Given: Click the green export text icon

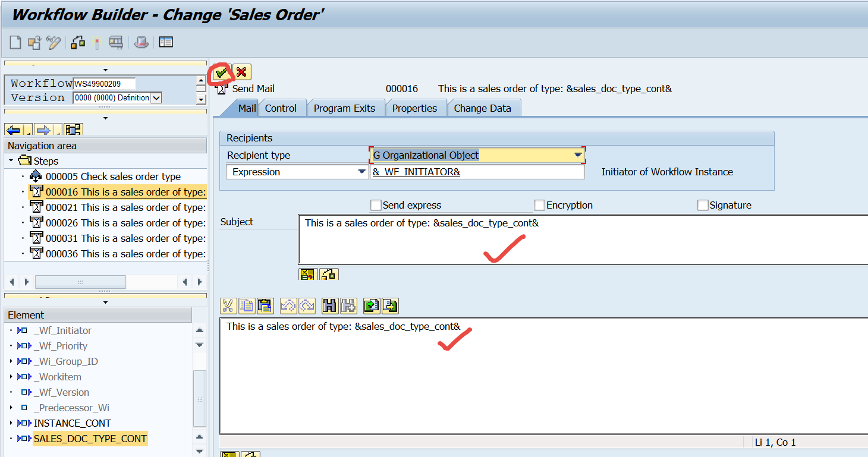Looking at the screenshot, I should click(389, 305).
